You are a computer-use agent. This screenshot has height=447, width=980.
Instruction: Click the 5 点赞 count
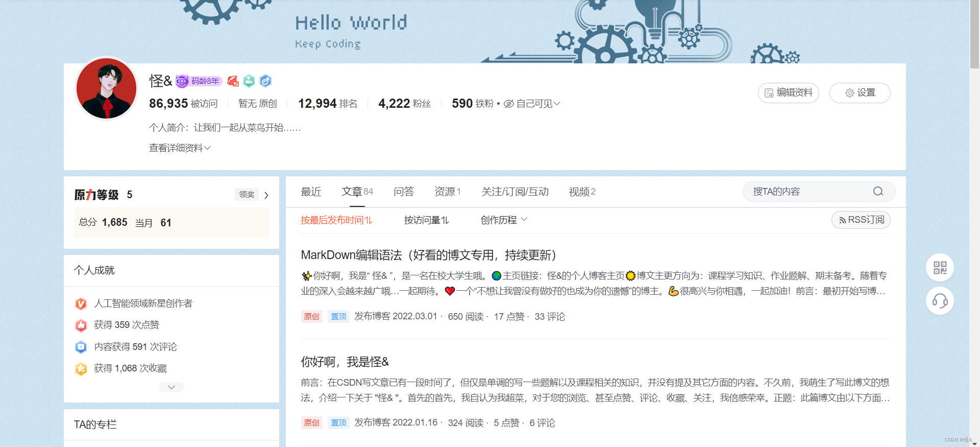pyautogui.click(x=506, y=423)
